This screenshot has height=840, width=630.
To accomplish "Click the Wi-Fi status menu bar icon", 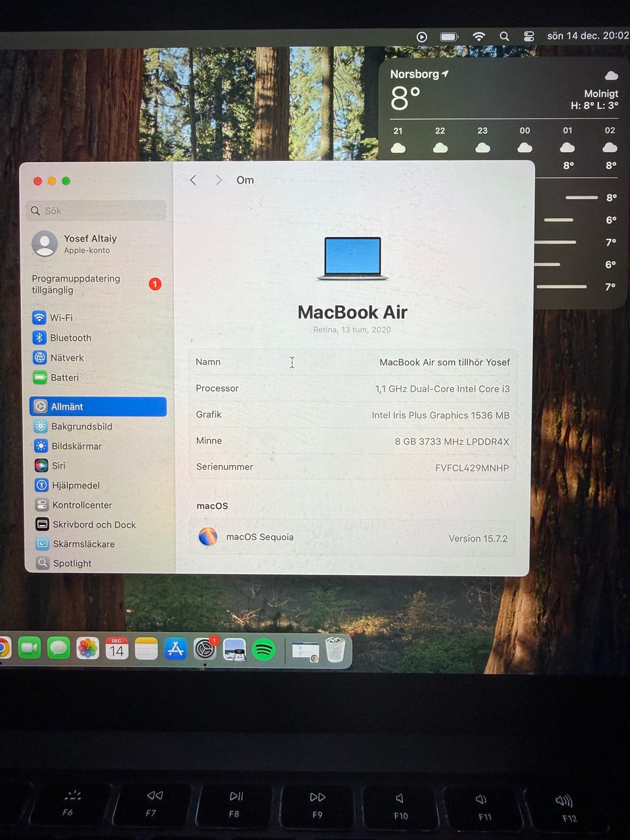I will (x=479, y=37).
